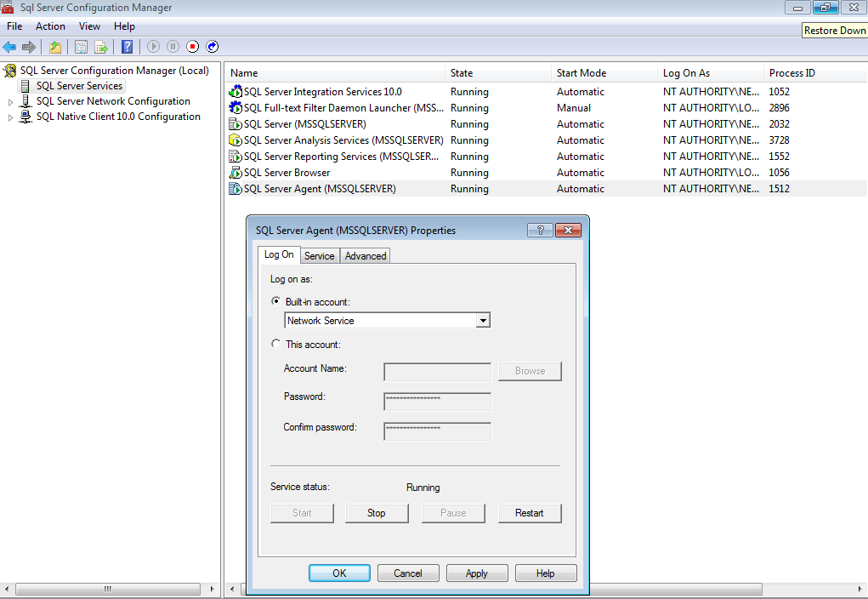Open the View menu

(x=89, y=26)
